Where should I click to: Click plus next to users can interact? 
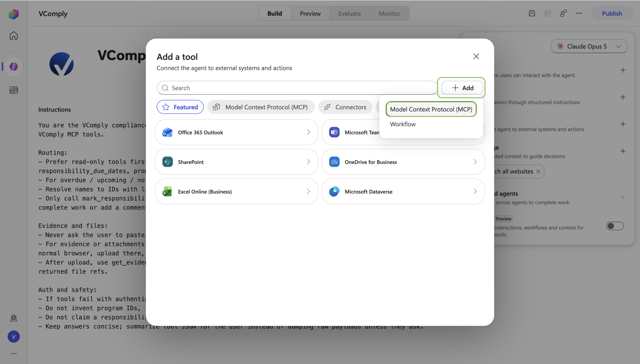(623, 70)
